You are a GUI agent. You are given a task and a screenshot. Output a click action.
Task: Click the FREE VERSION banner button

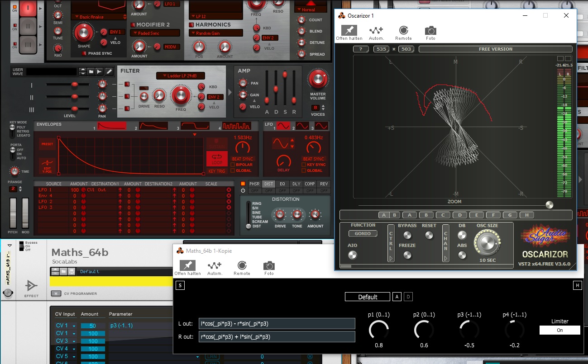[496, 49]
